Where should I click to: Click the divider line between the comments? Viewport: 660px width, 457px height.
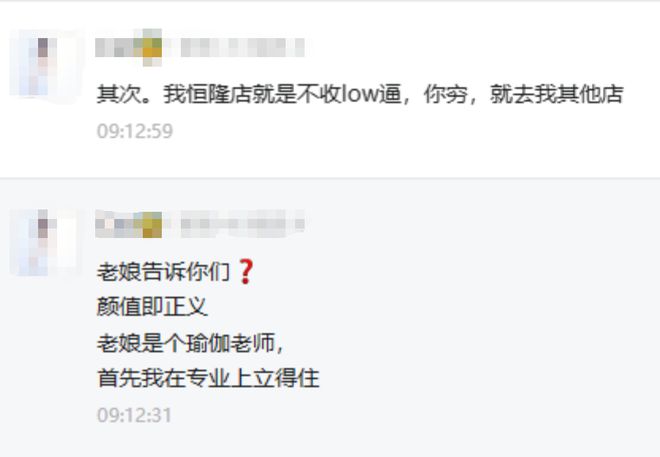(x=330, y=178)
